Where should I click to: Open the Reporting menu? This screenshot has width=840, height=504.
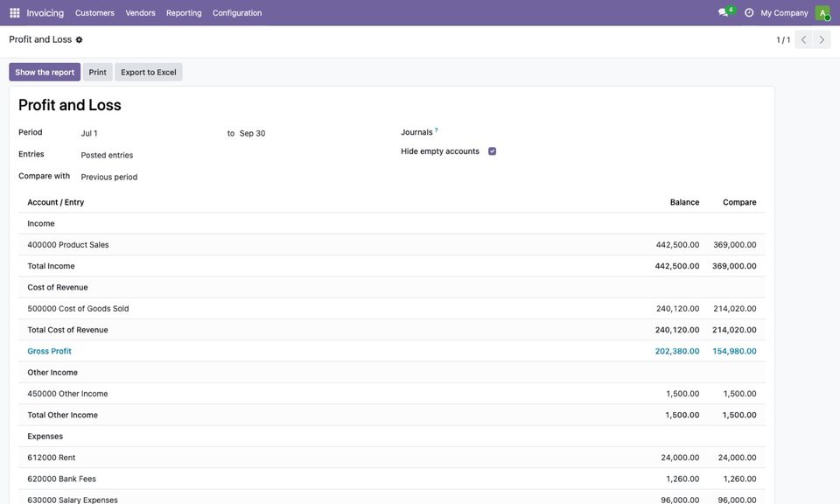184,13
